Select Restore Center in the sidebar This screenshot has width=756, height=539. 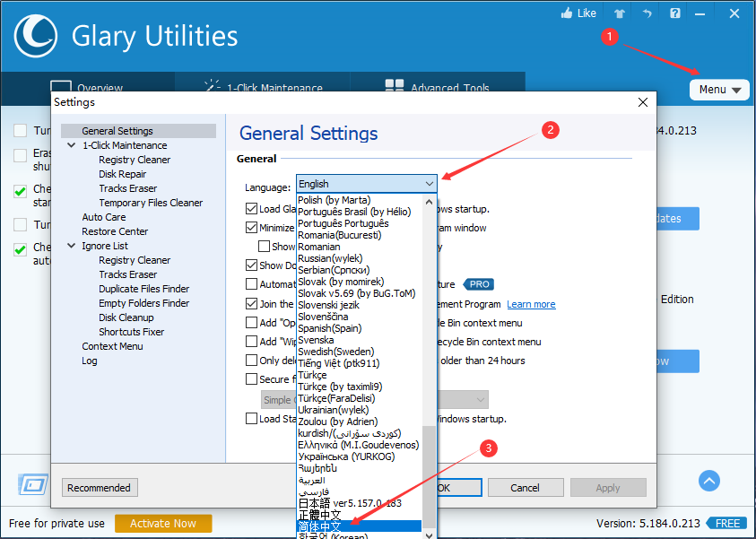(x=115, y=231)
